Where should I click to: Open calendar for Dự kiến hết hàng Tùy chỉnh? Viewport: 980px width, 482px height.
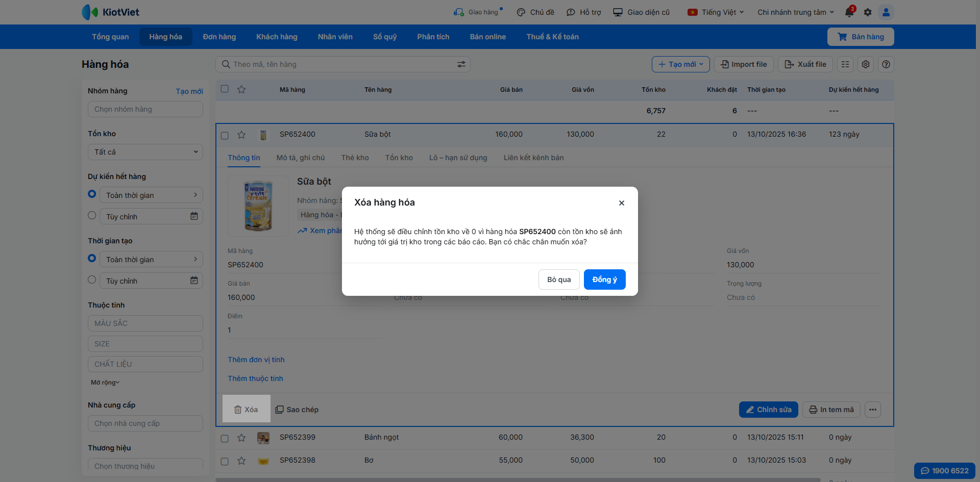point(194,216)
